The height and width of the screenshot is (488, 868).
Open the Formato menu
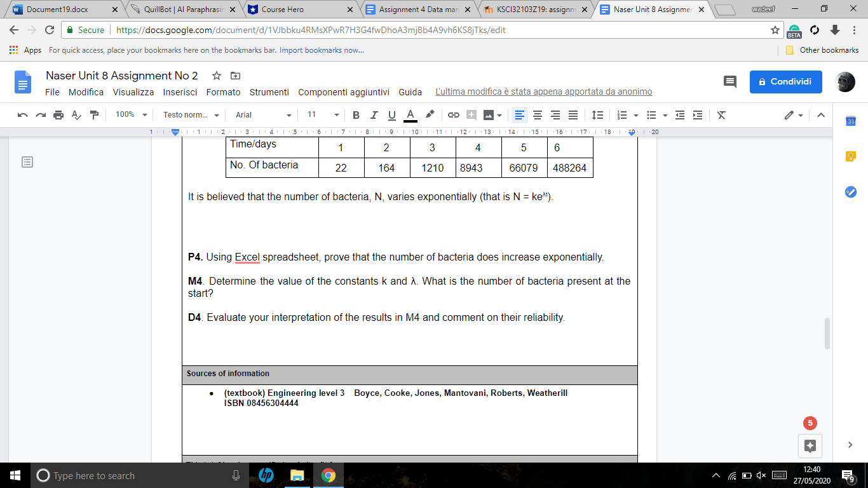click(224, 92)
